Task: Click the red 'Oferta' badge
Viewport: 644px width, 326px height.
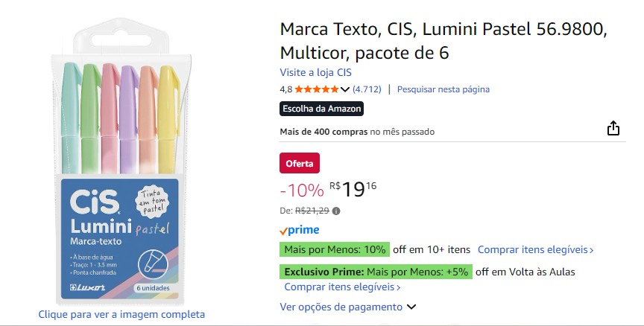Action: [x=300, y=163]
